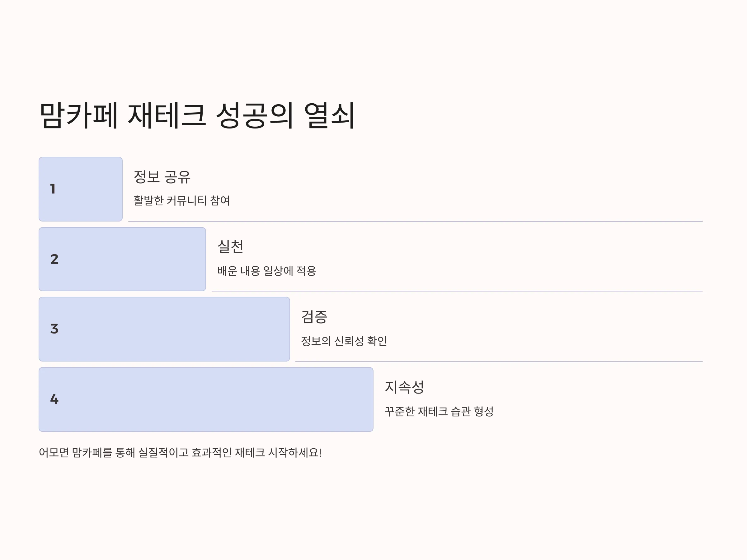Click the divider line beneath 활발한 커뮤니티 참여
747x560 pixels.
coord(416,222)
